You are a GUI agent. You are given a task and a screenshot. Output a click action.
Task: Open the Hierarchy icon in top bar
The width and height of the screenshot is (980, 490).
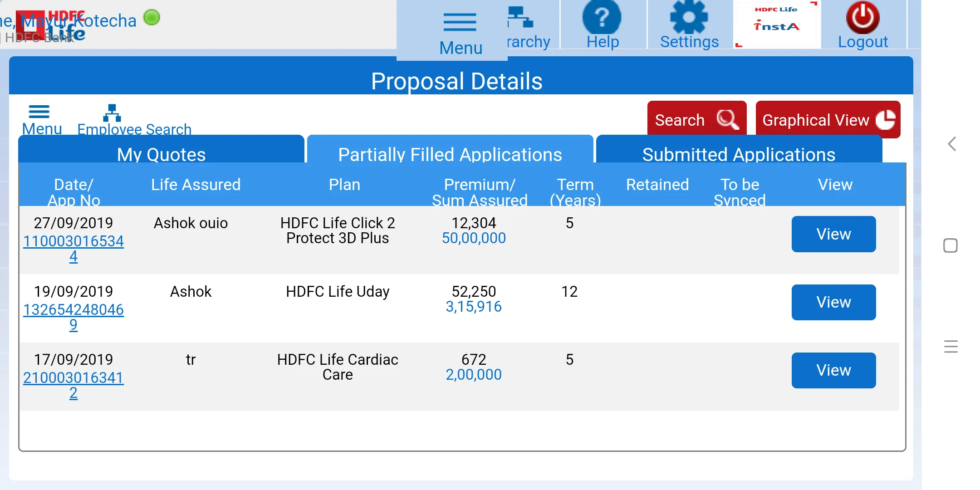pyautogui.click(x=520, y=17)
